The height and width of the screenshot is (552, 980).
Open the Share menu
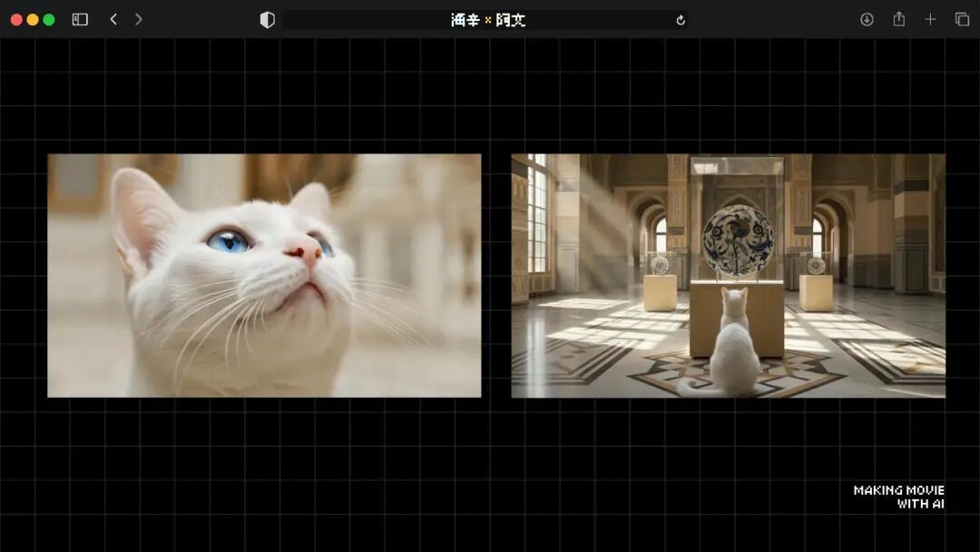point(898,18)
